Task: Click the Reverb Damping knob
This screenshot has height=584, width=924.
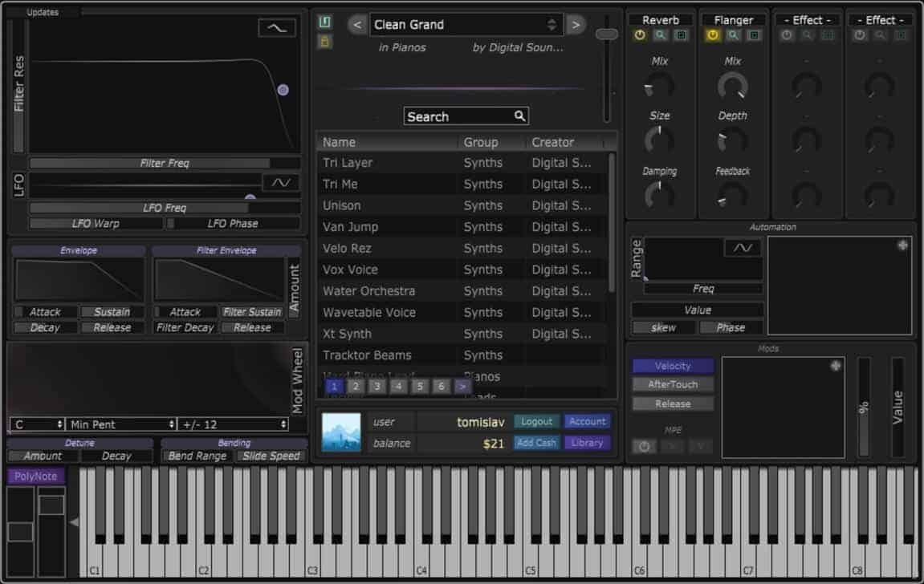Action: [x=659, y=194]
